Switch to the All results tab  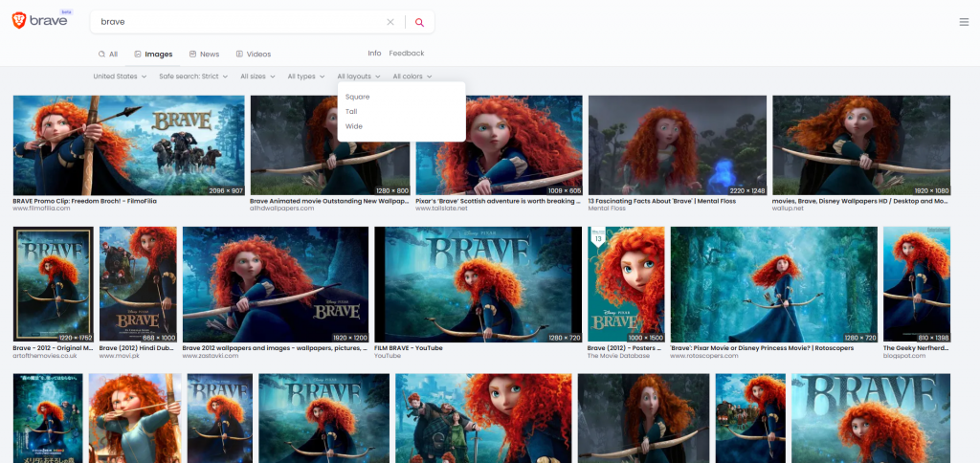click(x=108, y=55)
